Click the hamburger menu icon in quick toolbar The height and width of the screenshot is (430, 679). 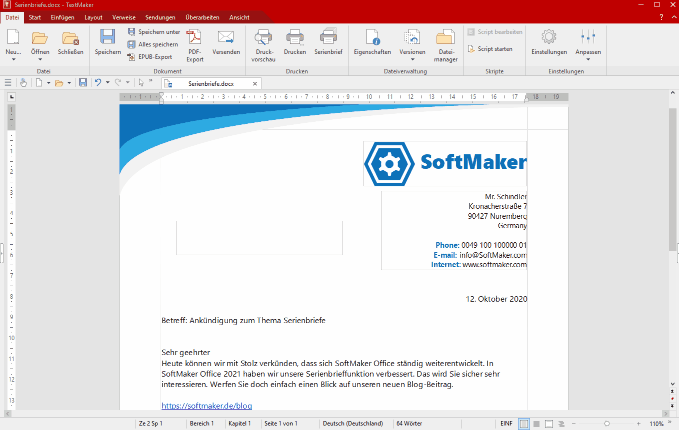point(8,83)
